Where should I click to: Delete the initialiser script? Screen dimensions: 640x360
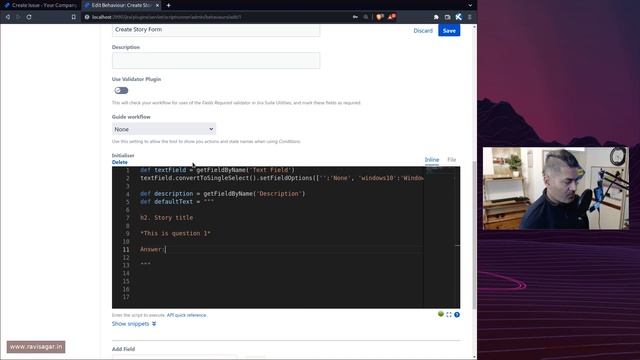click(120, 162)
